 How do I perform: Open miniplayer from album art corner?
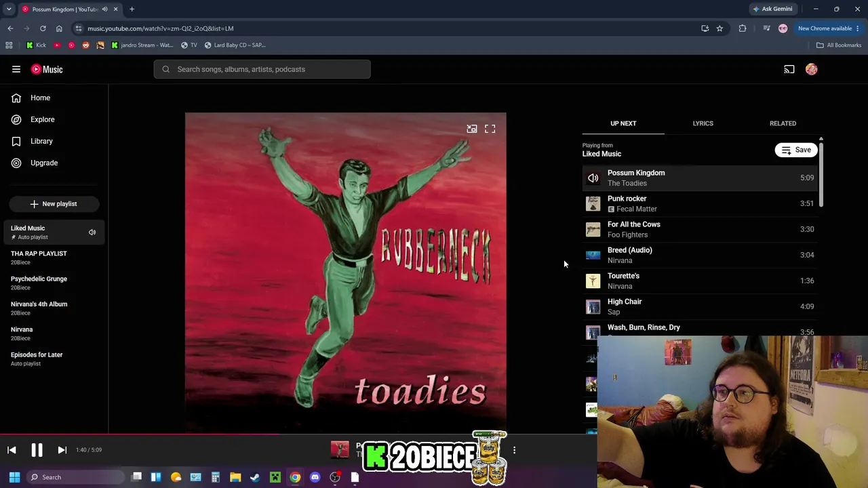472,129
